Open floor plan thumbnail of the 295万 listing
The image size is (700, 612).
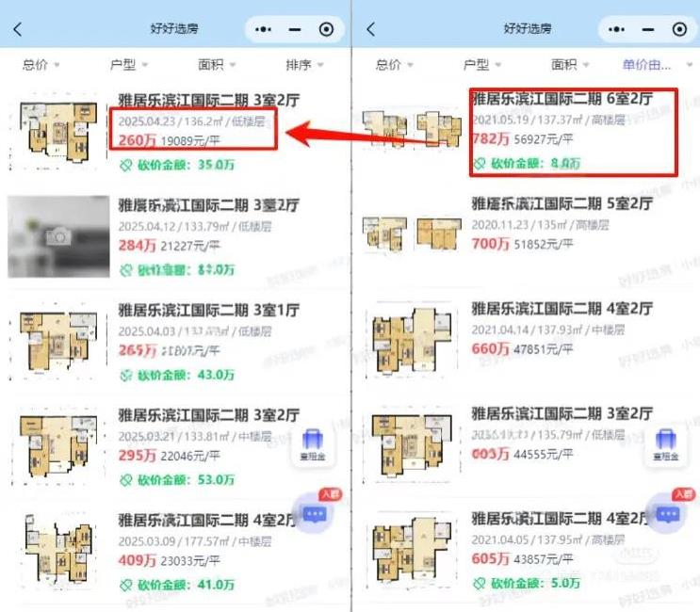coord(58,446)
